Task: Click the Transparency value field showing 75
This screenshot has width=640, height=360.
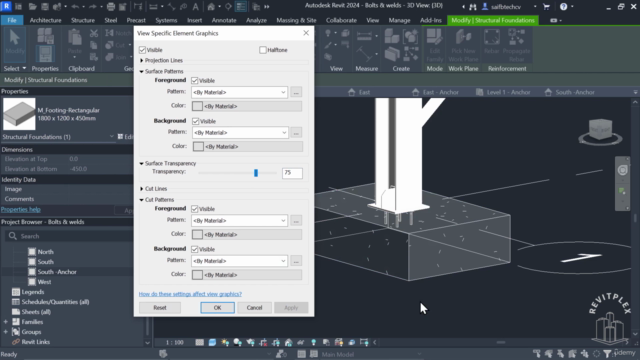Action: [x=292, y=173]
